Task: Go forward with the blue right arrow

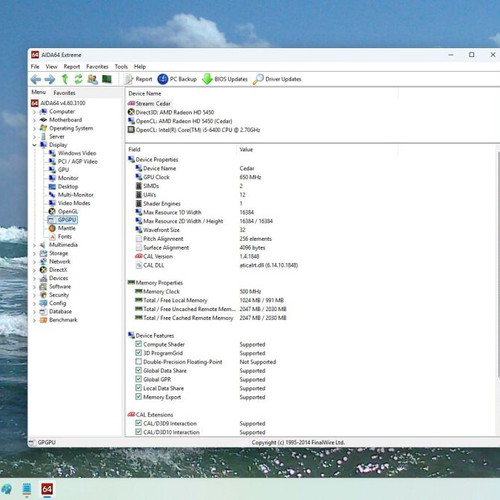Action: [50, 79]
